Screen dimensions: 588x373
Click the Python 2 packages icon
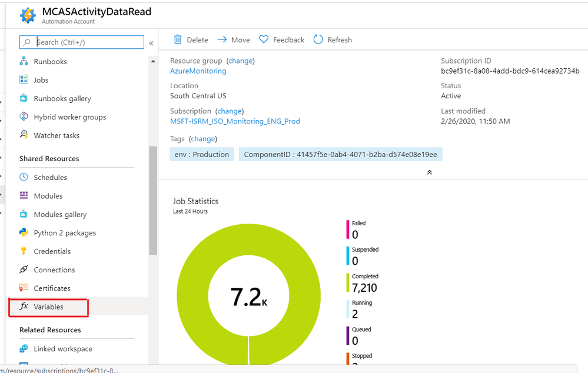coord(24,232)
